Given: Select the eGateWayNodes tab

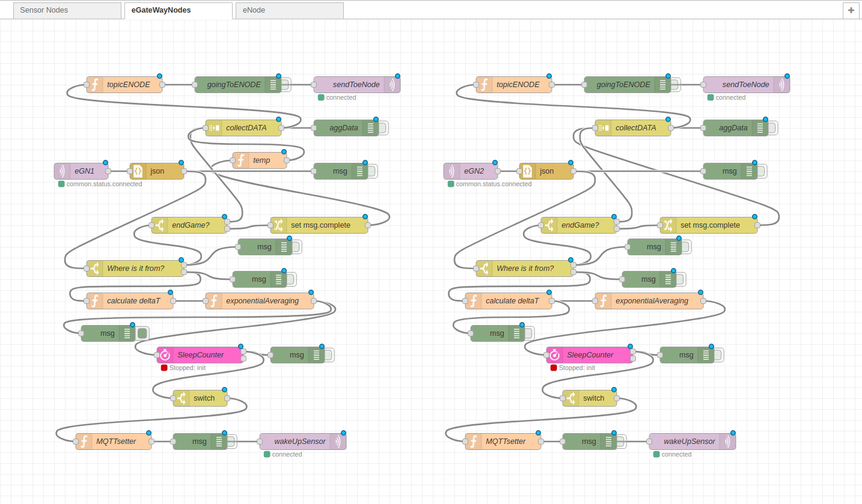Looking at the screenshot, I should click(178, 10).
